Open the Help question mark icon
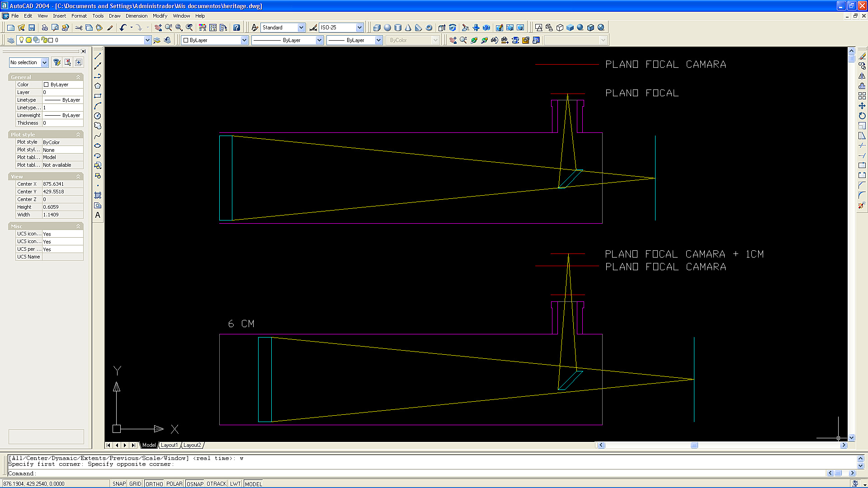This screenshot has width=868, height=488. tap(236, 28)
